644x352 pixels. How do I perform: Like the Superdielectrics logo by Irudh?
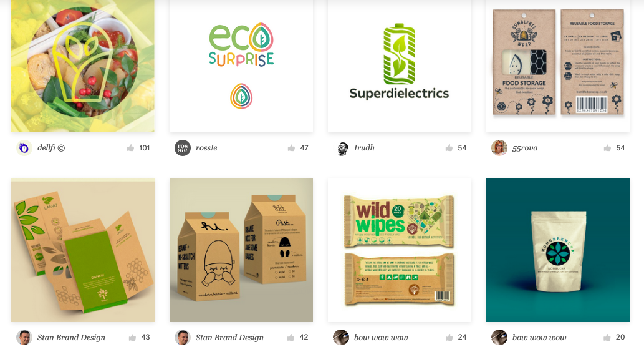449,148
